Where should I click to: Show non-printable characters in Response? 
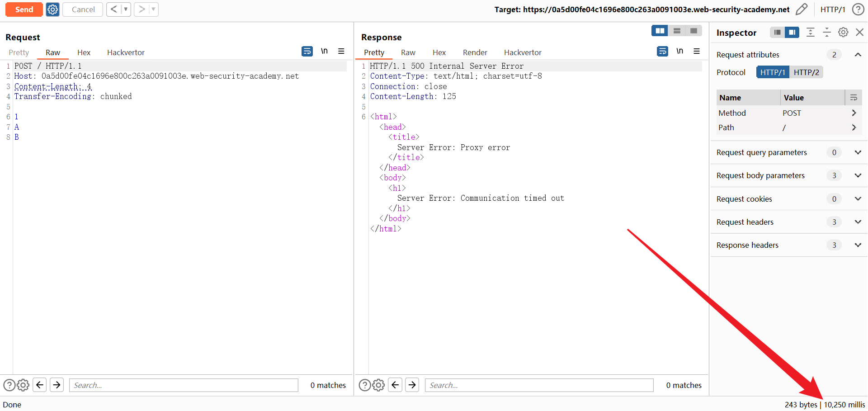(x=679, y=52)
